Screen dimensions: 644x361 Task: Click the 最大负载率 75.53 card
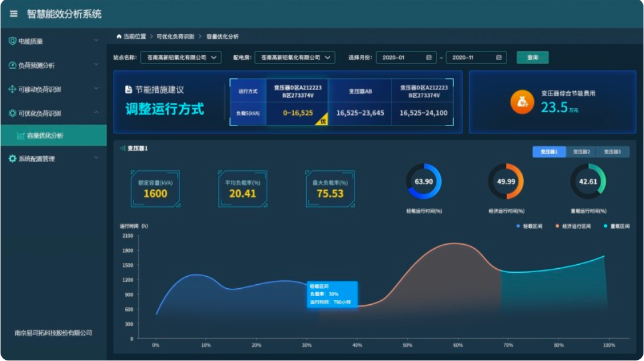click(330, 189)
